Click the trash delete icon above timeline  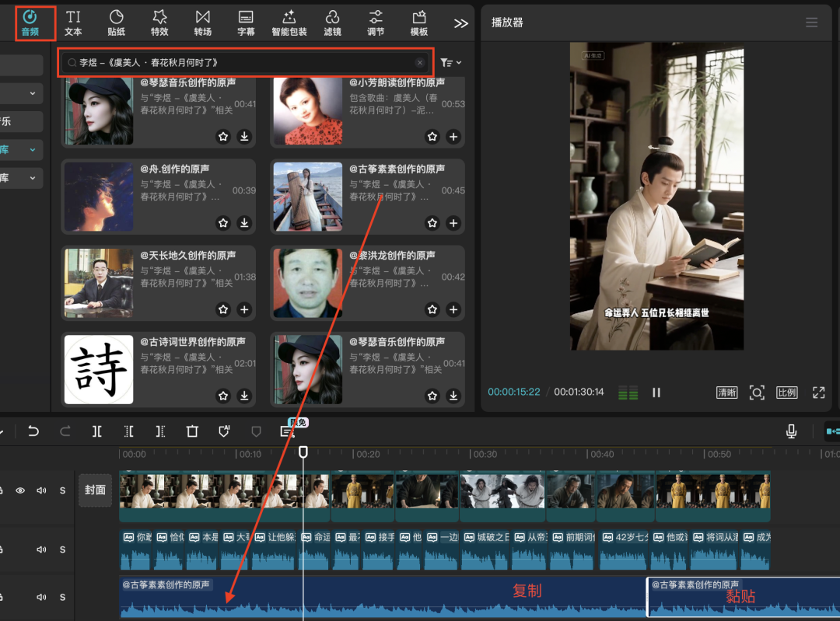pos(192,431)
